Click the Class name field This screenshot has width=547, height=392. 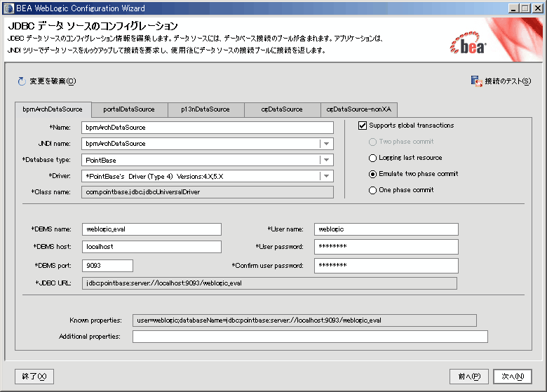tap(207, 192)
